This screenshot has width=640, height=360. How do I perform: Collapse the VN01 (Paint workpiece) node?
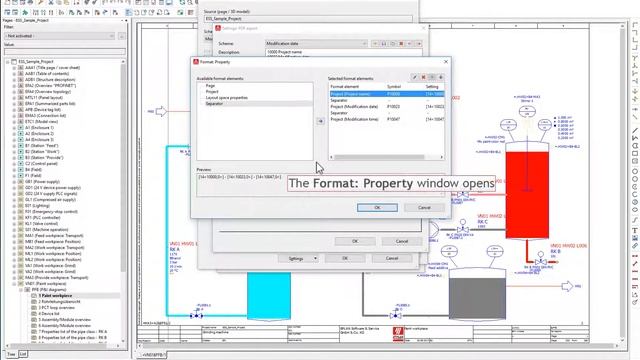click(14, 284)
